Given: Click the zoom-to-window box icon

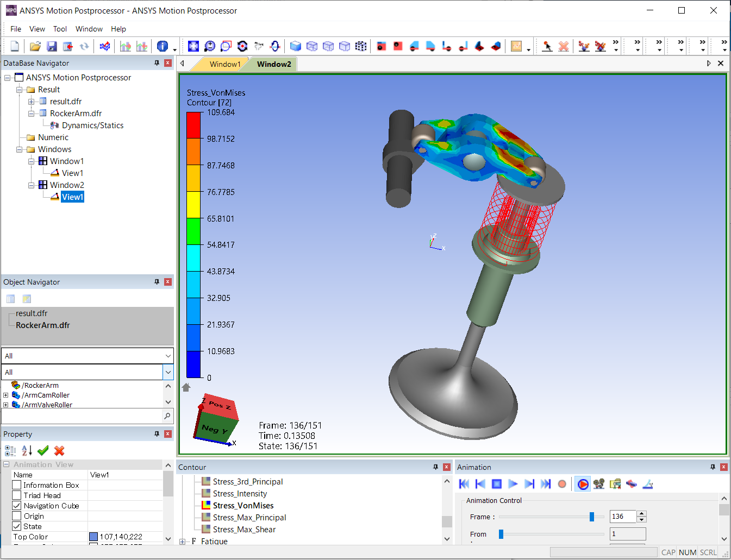Looking at the screenshot, I should tap(226, 46).
